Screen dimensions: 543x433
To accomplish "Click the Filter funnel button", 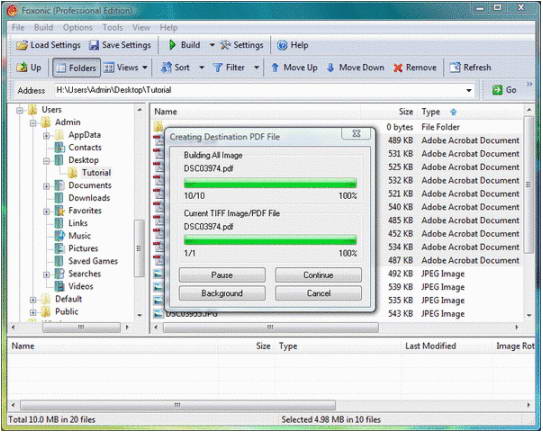I will [x=229, y=67].
